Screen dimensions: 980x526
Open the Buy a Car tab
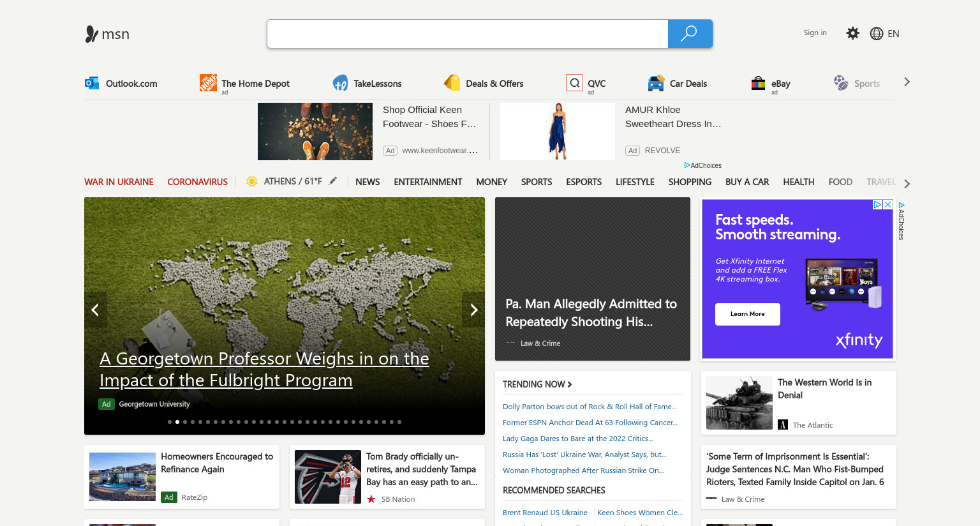(x=747, y=182)
